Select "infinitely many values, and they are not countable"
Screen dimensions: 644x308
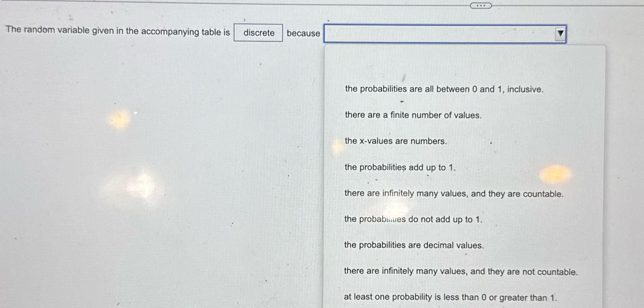click(461, 271)
